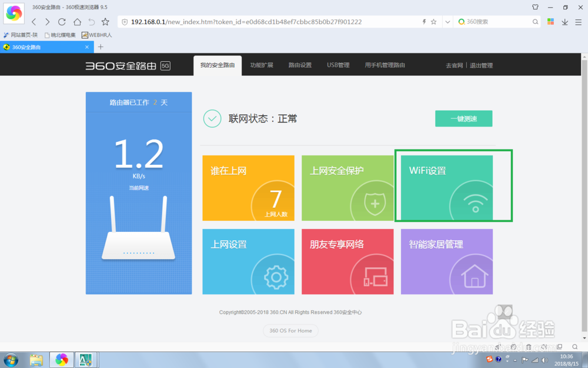Click the browser forward arrow

click(x=47, y=22)
